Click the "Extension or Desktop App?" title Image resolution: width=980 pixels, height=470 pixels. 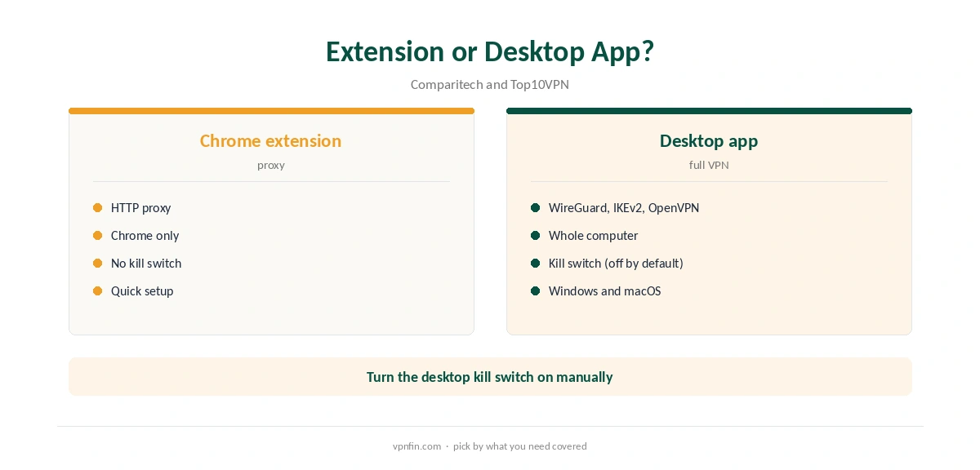pos(490,51)
